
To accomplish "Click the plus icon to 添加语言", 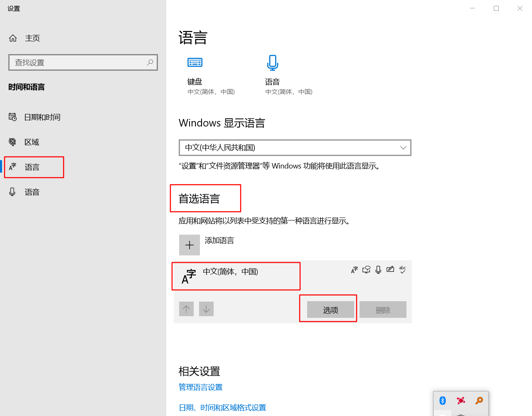I will click(190, 245).
